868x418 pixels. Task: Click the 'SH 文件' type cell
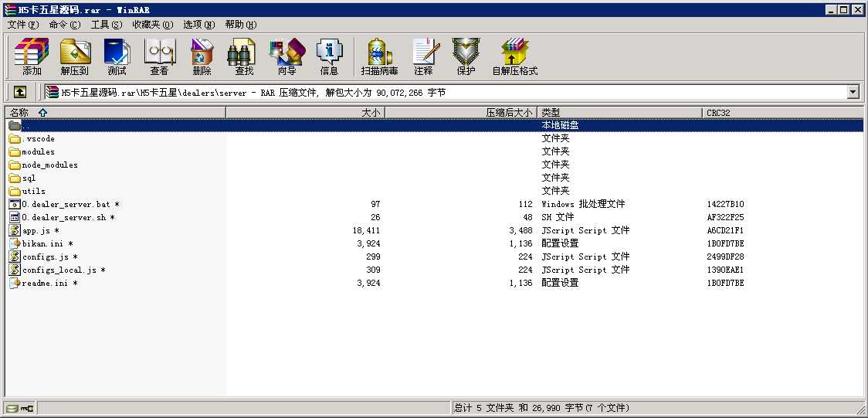point(558,218)
